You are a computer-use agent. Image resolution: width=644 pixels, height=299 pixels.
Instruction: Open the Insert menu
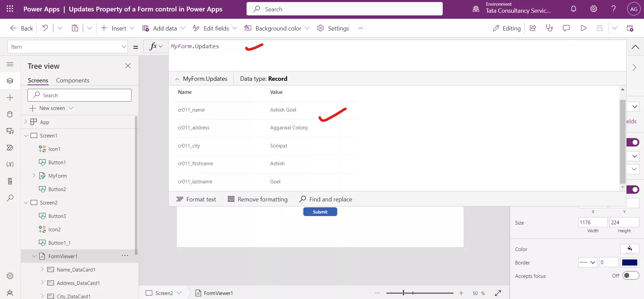117,28
